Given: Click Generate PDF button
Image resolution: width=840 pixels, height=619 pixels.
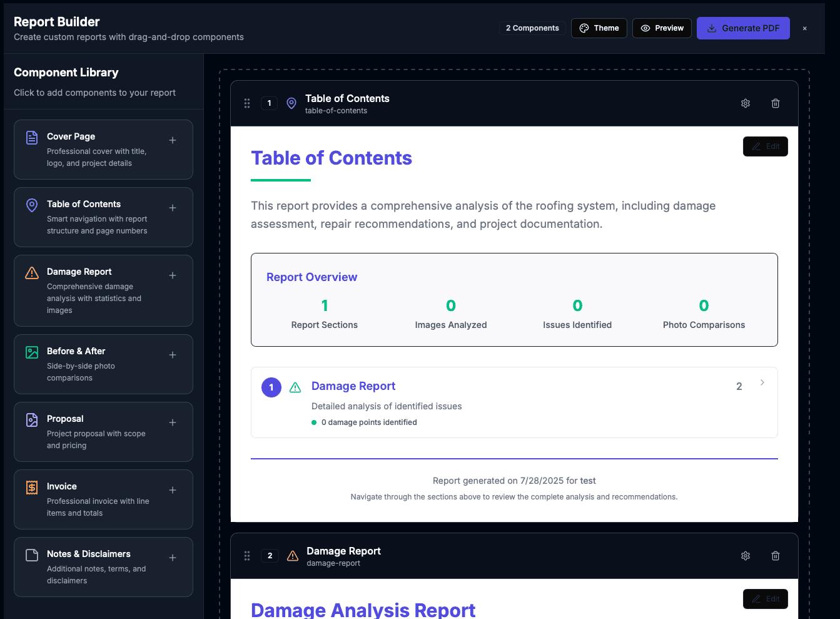Looking at the screenshot, I should point(743,28).
